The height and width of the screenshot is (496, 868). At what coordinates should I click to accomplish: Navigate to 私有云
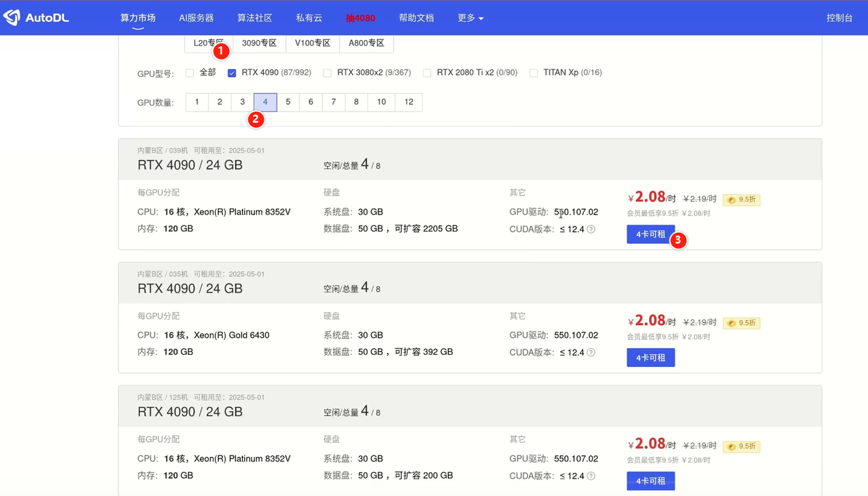tap(309, 18)
